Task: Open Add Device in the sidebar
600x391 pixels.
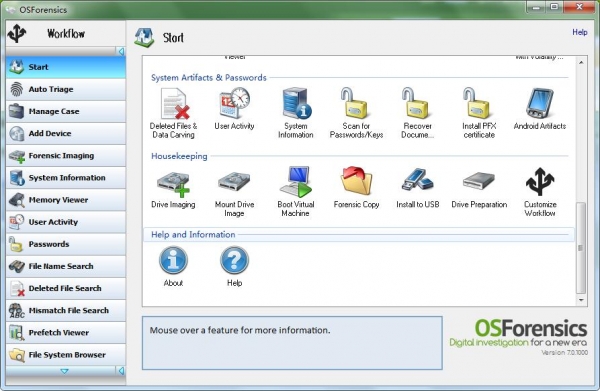Action: pos(66,134)
